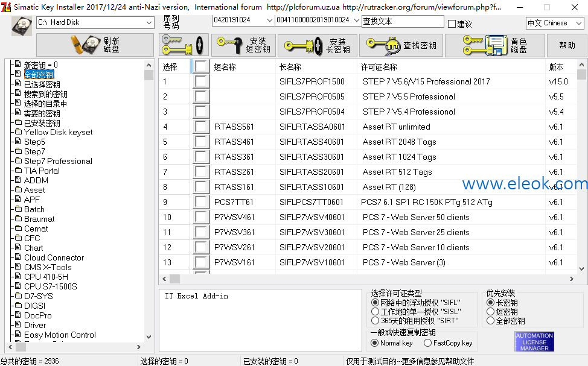Check the box for SIFLS7PROF1500 row
Image resolution: width=588 pixels, height=366 pixels.
[201, 81]
